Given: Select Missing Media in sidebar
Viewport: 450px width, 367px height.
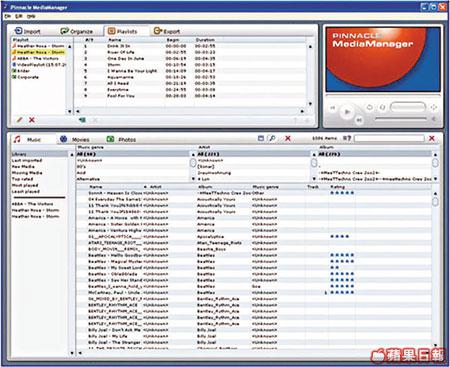Looking at the screenshot, I should tap(27, 173).
